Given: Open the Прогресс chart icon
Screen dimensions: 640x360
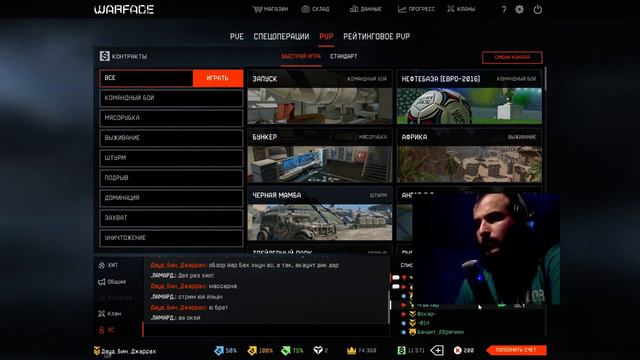Looking at the screenshot, I should [402, 9].
